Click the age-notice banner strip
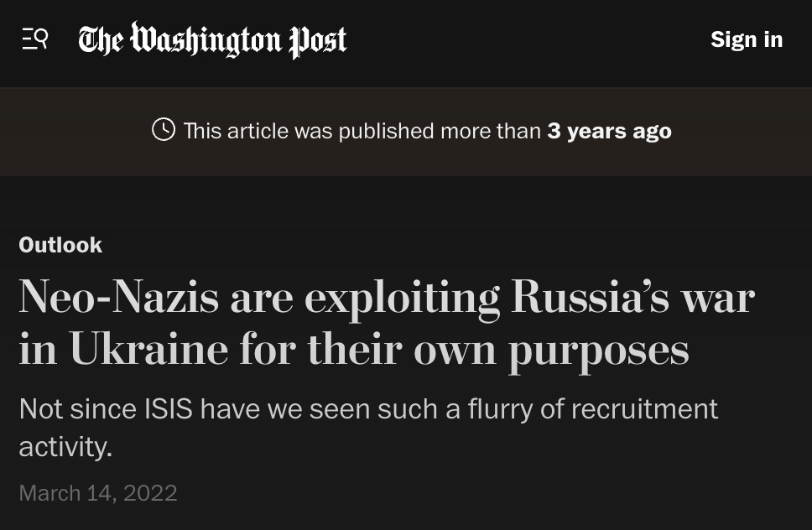 (406, 131)
